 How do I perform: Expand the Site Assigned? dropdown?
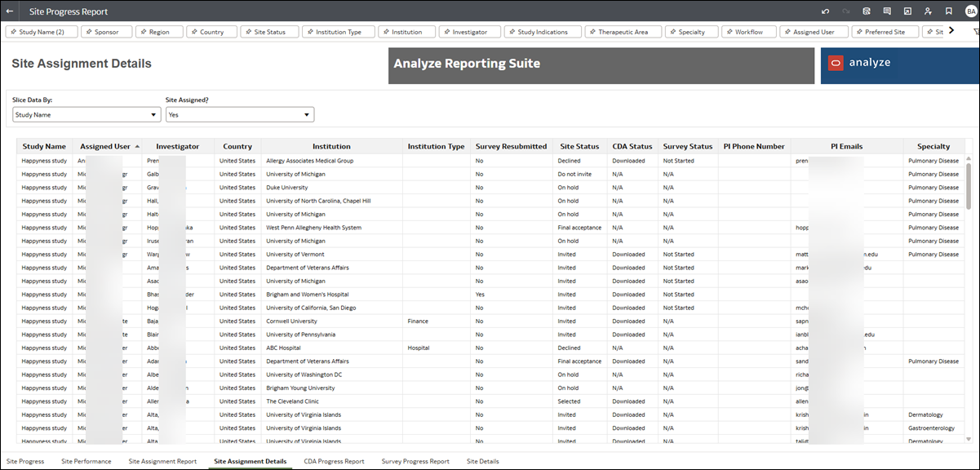[239, 115]
